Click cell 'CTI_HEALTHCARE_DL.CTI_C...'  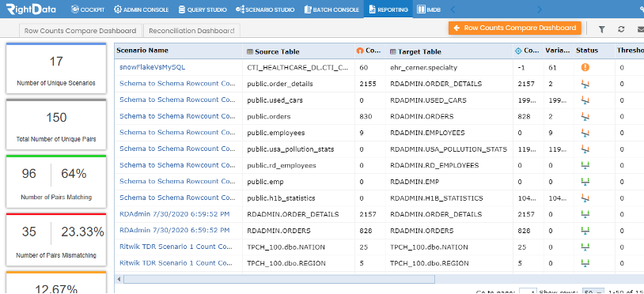click(298, 67)
